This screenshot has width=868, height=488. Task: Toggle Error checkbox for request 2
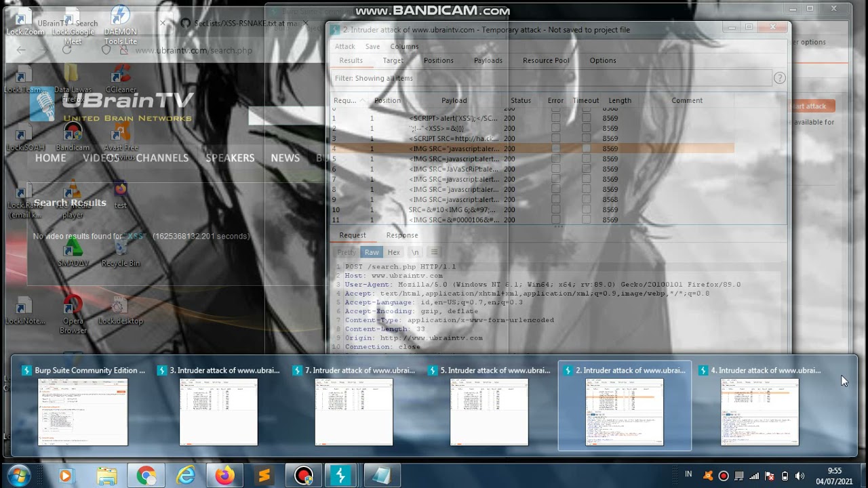555,128
